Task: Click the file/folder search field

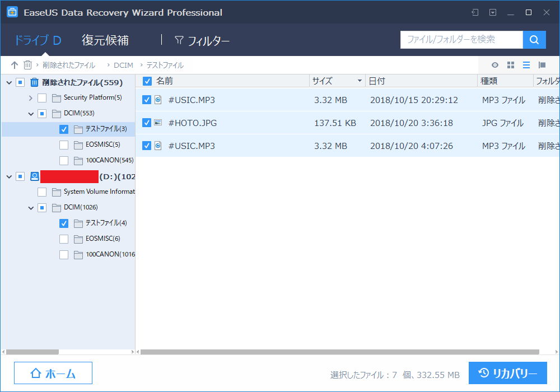Action: point(461,40)
